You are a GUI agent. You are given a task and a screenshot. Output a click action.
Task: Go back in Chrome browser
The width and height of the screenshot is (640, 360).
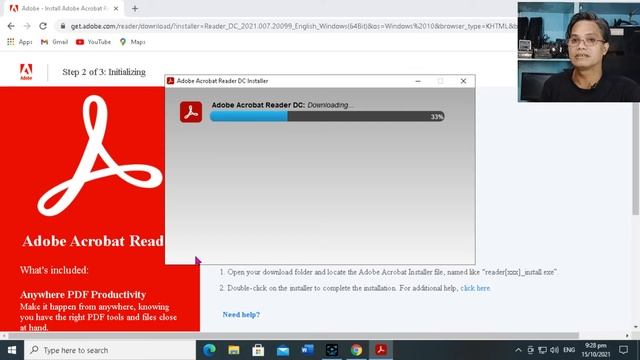pyautogui.click(x=11, y=26)
